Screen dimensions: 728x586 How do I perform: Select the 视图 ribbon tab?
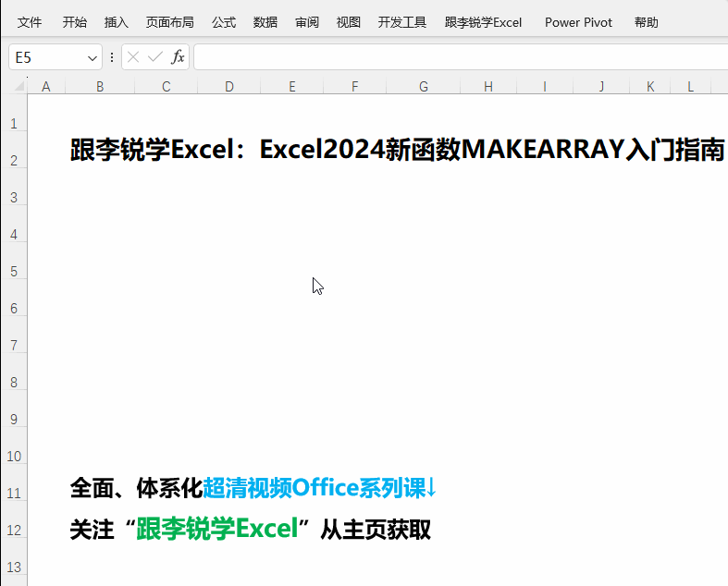pos(348,22)
